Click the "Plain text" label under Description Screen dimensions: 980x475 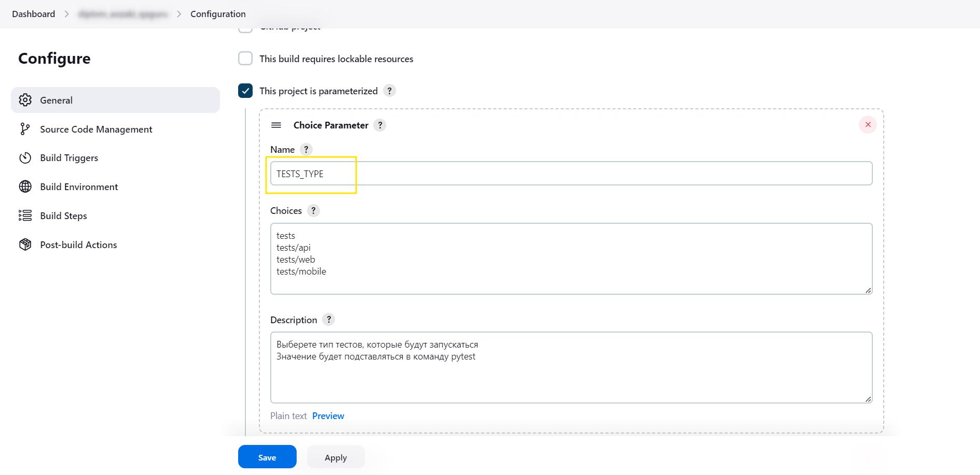(x=288, y=416)
